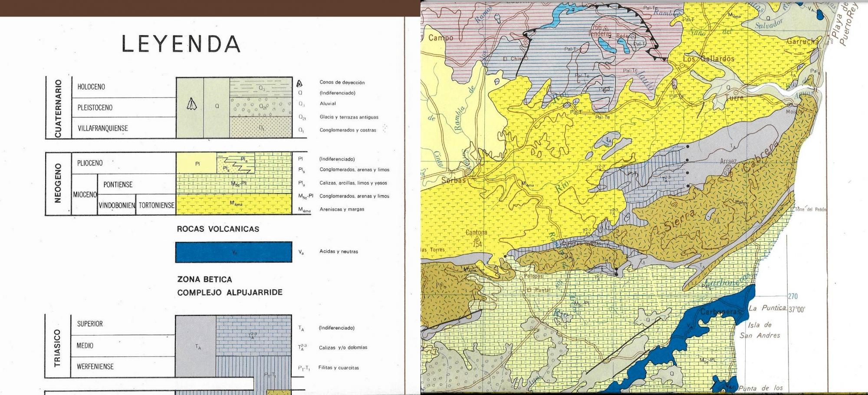Select the "PLIOCENO" row label
Screen dimensions: 868x395
coord(90,163)
